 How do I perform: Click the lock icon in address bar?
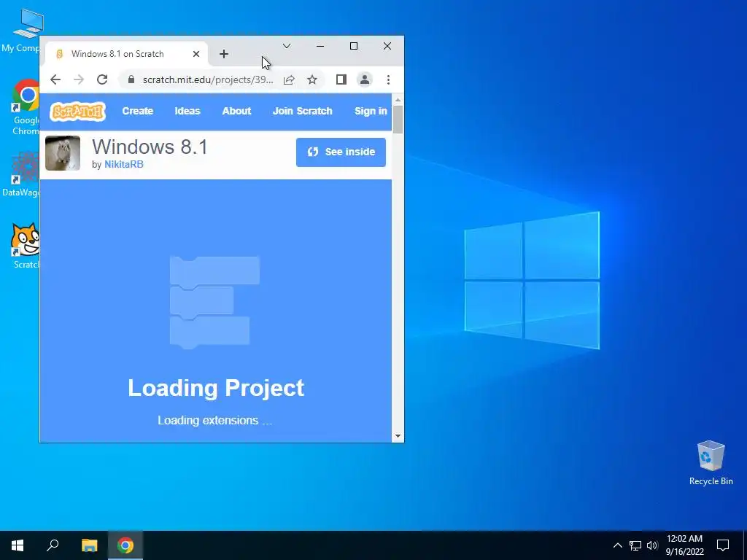[131, 79]
